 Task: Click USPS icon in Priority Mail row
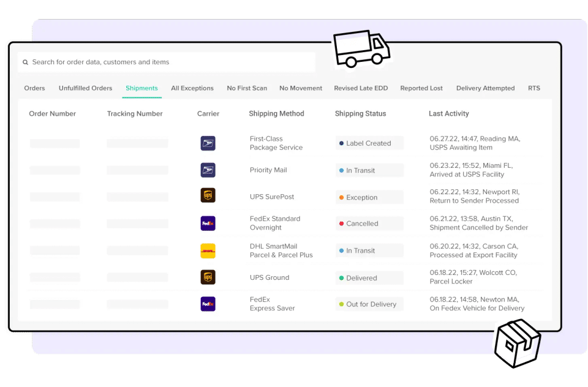point(208,170)
